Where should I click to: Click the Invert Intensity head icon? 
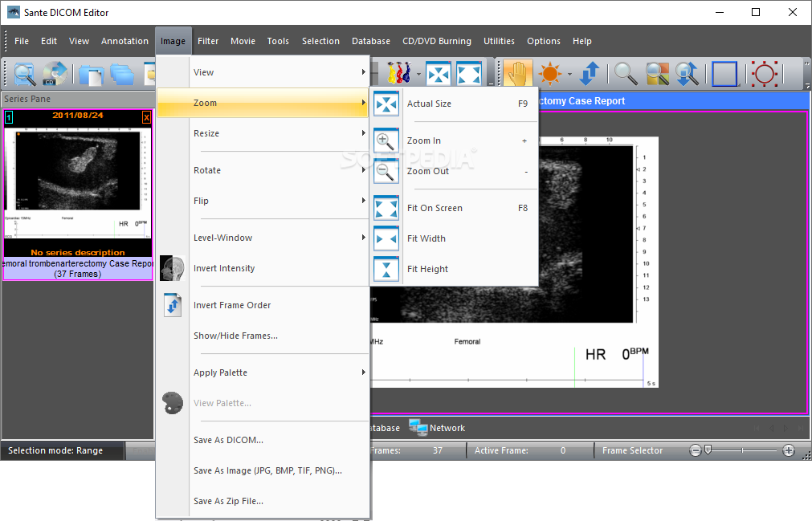pyautogui.click(x=173, y=268)
